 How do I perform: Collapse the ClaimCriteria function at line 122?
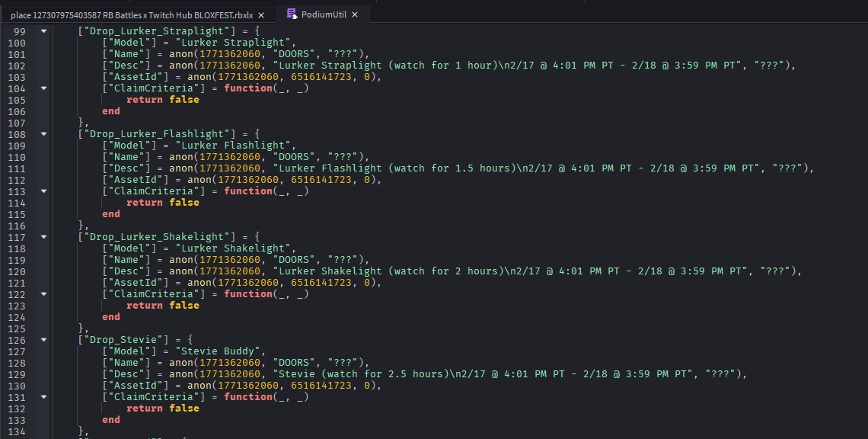click(x=43, y=294)
